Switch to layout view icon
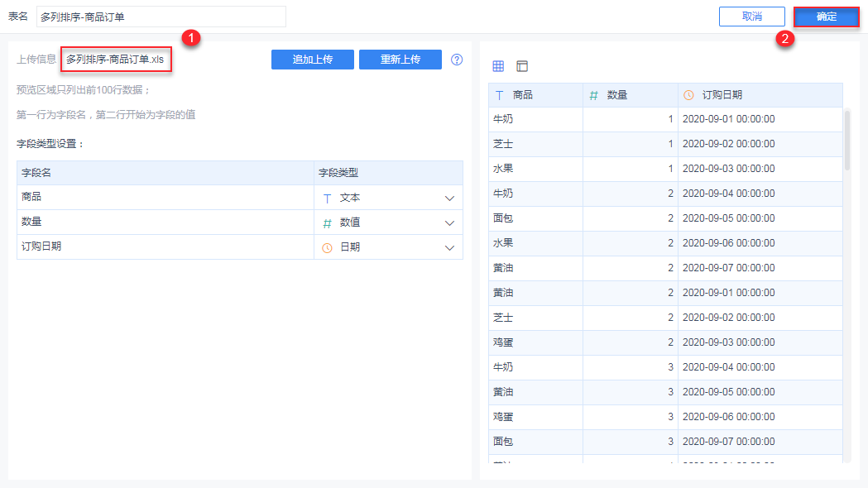The image size is (868, 488). (x=522, y=66)
